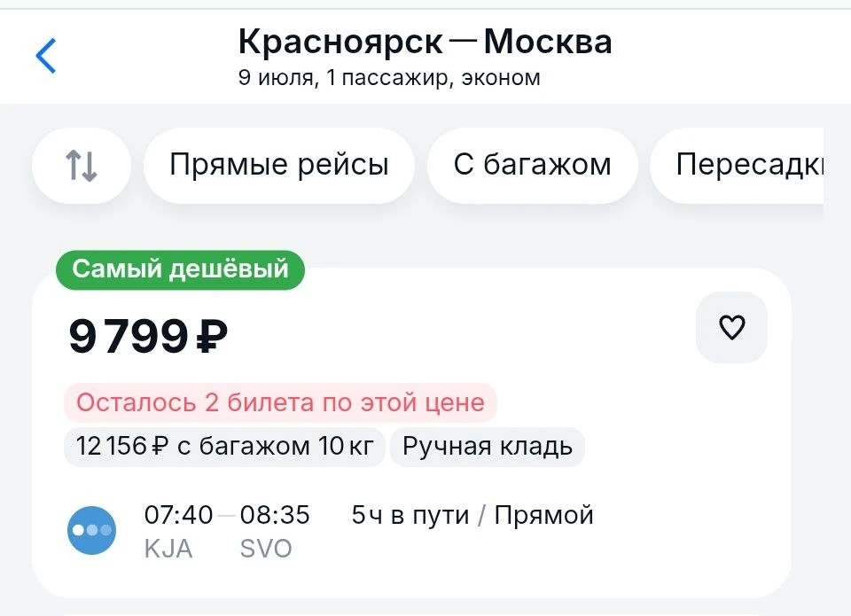Toggle the С багажом filter chip

point(533,166)
